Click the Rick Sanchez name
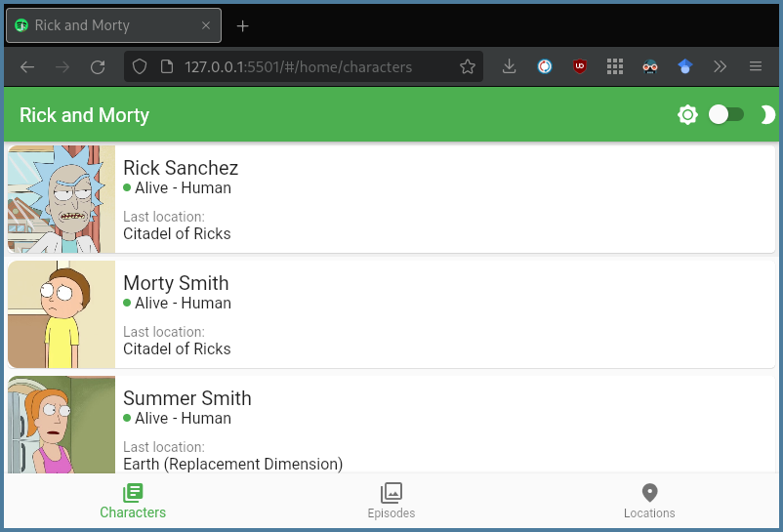 coord(181,168)
